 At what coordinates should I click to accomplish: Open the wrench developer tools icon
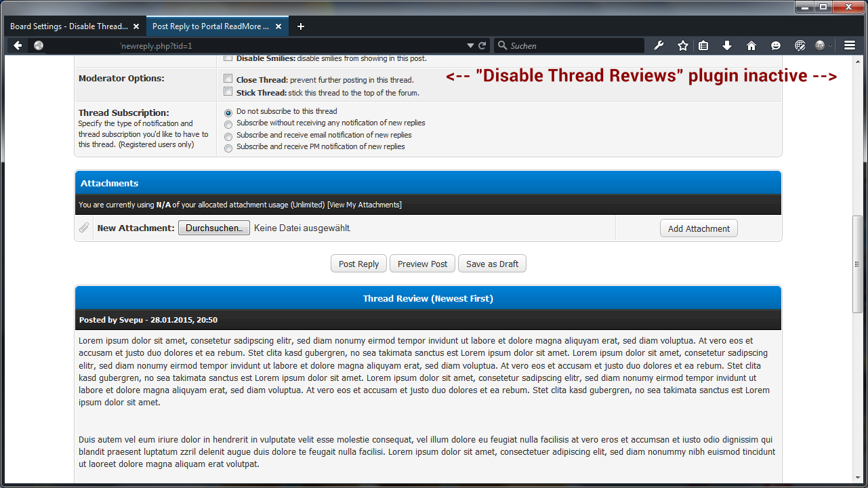659,45
